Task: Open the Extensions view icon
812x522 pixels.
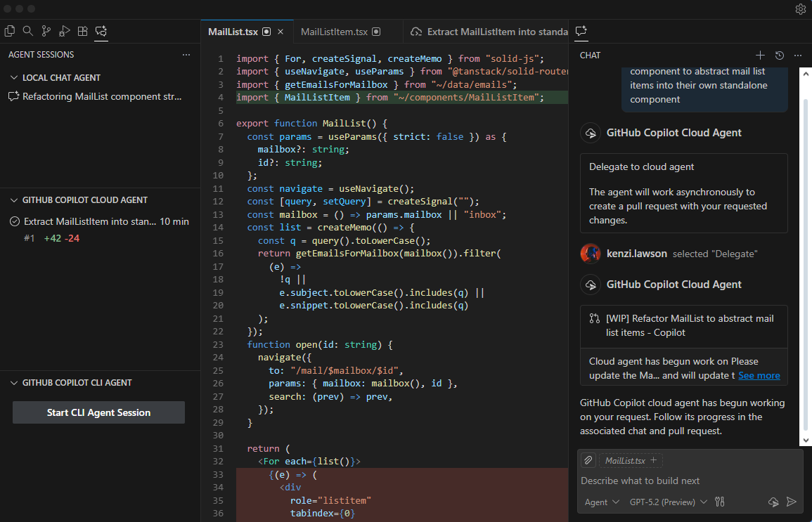Action: 83,31
